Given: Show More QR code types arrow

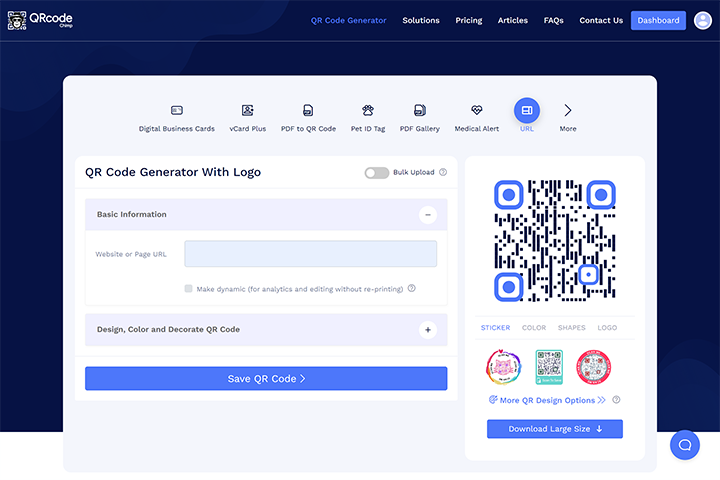Looking at the screenshot, I should pyautogui.click(x=568, y=110).
